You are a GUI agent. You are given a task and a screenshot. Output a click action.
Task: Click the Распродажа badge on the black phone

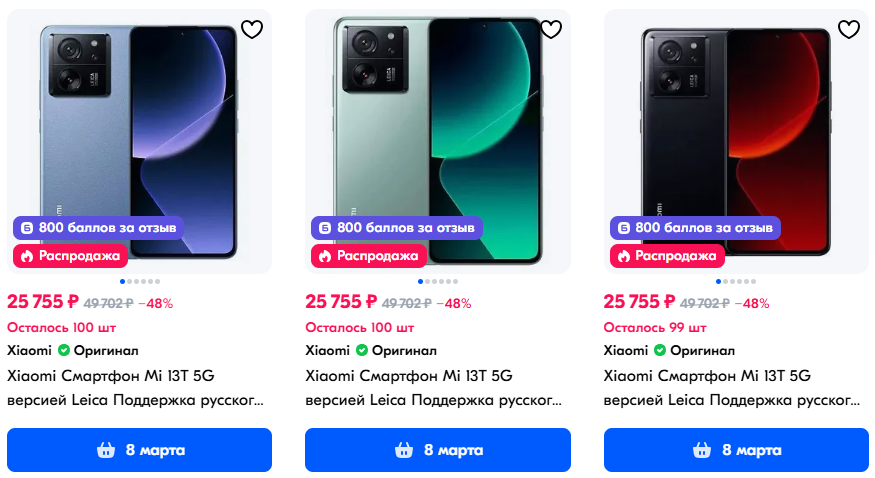[665, 256]
